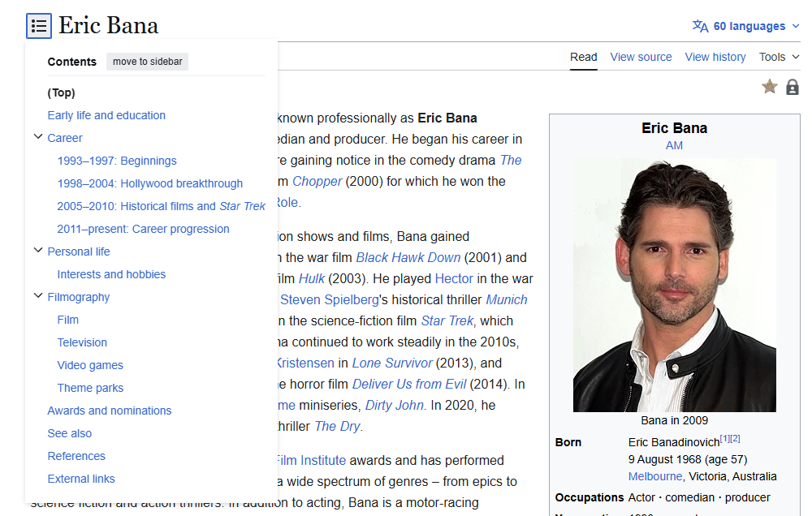The image size is (812, 516).
Task: Collapse the Personal life section chevron
Action: tap(38, 251)
